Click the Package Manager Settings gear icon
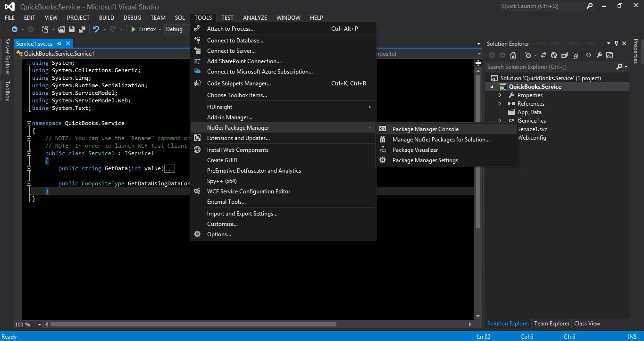The height and width of the screenshot is (341, 644). (x=383, y=160)
